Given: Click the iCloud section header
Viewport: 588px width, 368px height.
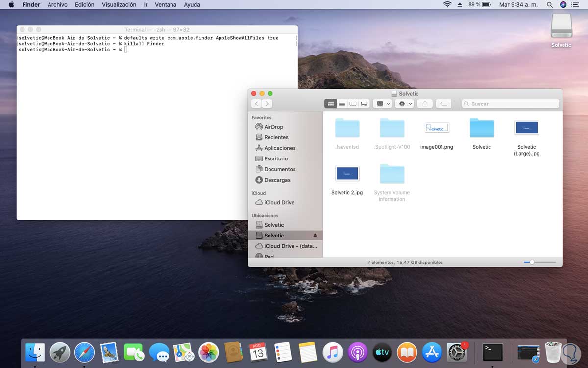Looking at the screenshot, I should click(x=259, y=193).
